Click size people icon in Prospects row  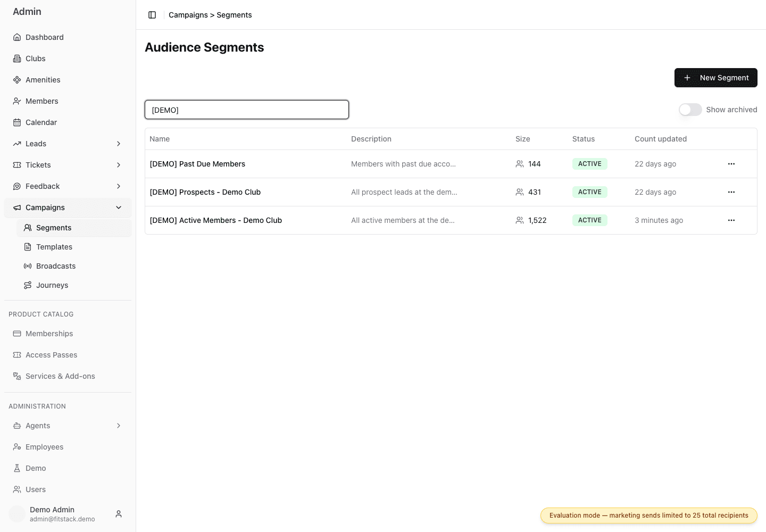click(520, 192)
